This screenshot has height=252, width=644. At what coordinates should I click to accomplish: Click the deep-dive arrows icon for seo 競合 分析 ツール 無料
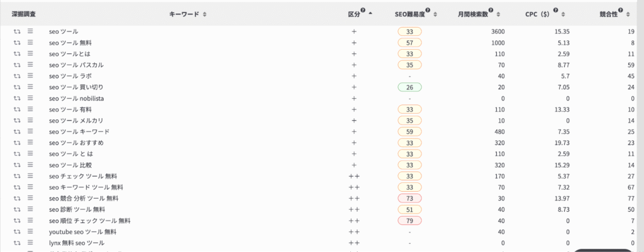click(17, 199)
